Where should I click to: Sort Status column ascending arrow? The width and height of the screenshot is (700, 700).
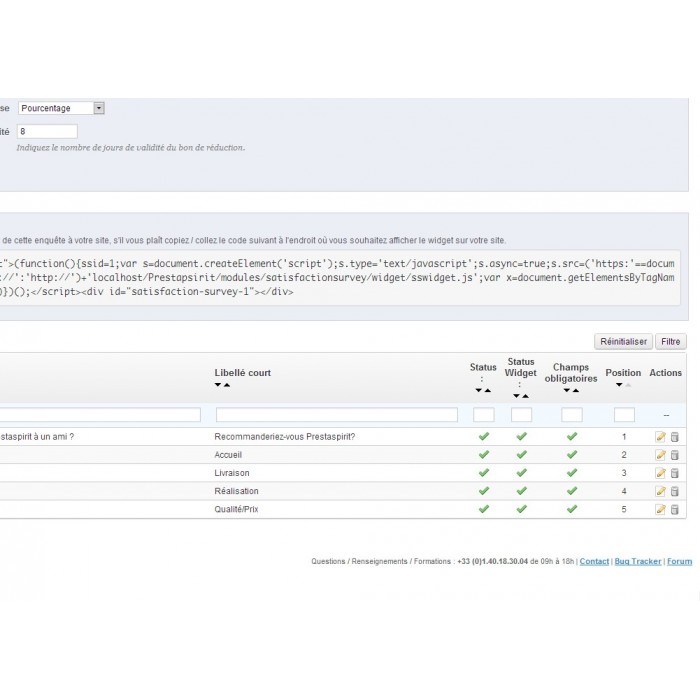point(488,390)
